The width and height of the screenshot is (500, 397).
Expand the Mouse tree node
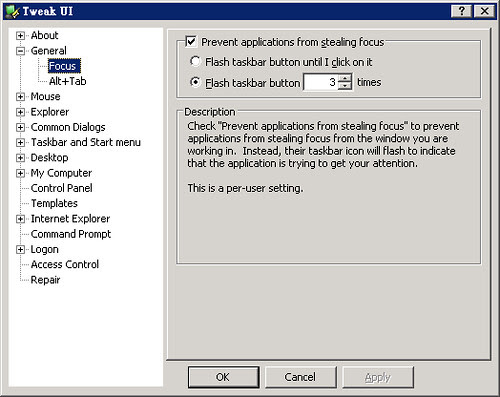pyautogui.click(x=20, y=97)
